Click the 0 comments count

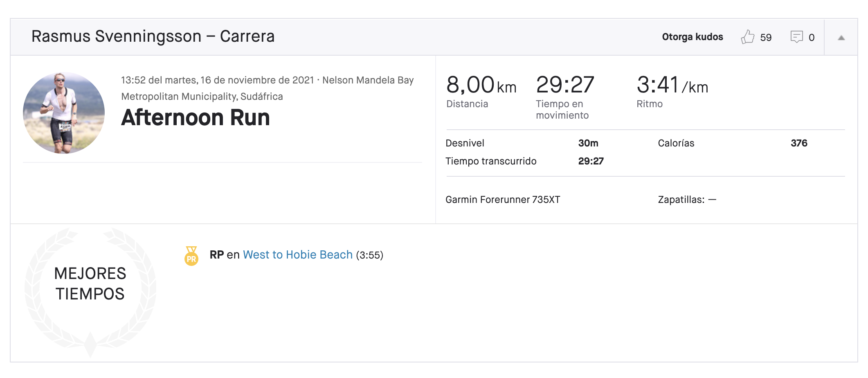[812, 38]
